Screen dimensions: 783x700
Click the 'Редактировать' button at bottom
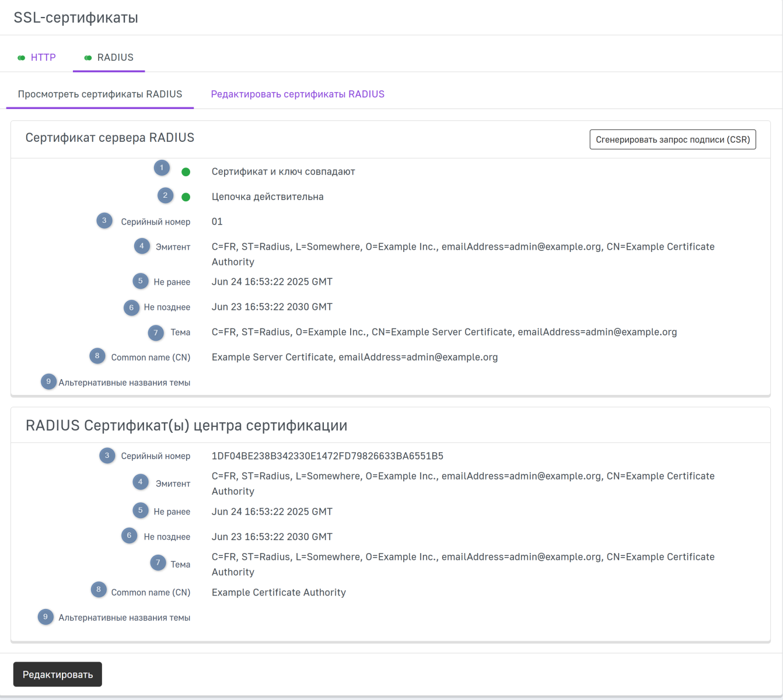[58, 674]
